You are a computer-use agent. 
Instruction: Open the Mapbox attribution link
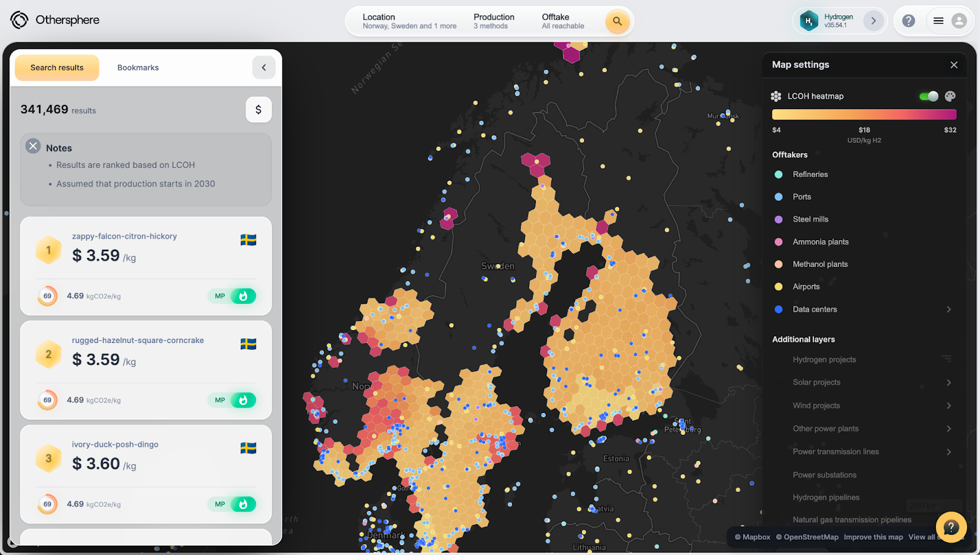point(753,537)
